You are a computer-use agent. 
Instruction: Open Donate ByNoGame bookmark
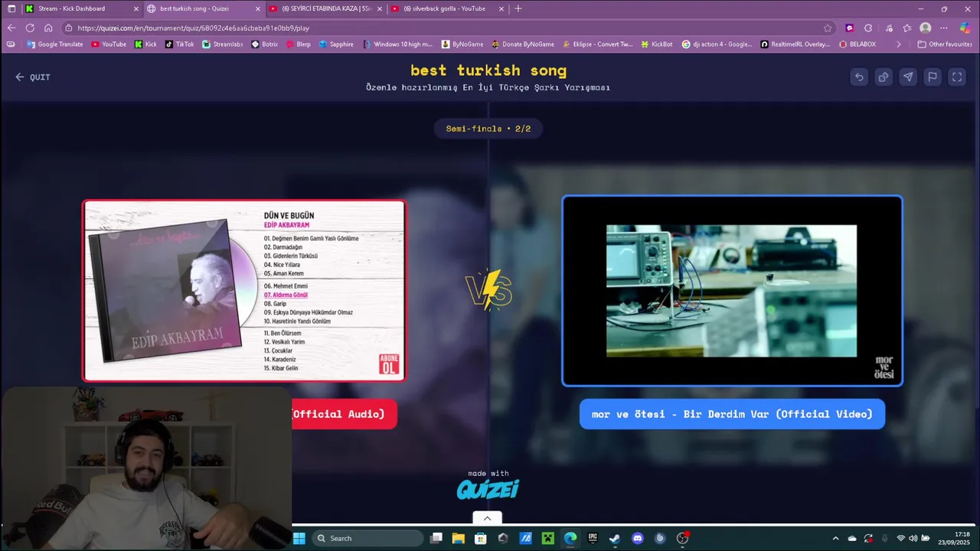tap(523, 44)
